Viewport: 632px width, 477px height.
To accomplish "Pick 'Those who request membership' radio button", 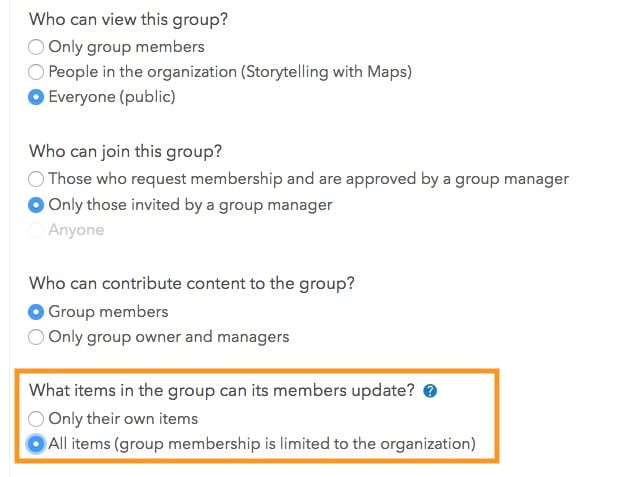I will coord(37,179).
